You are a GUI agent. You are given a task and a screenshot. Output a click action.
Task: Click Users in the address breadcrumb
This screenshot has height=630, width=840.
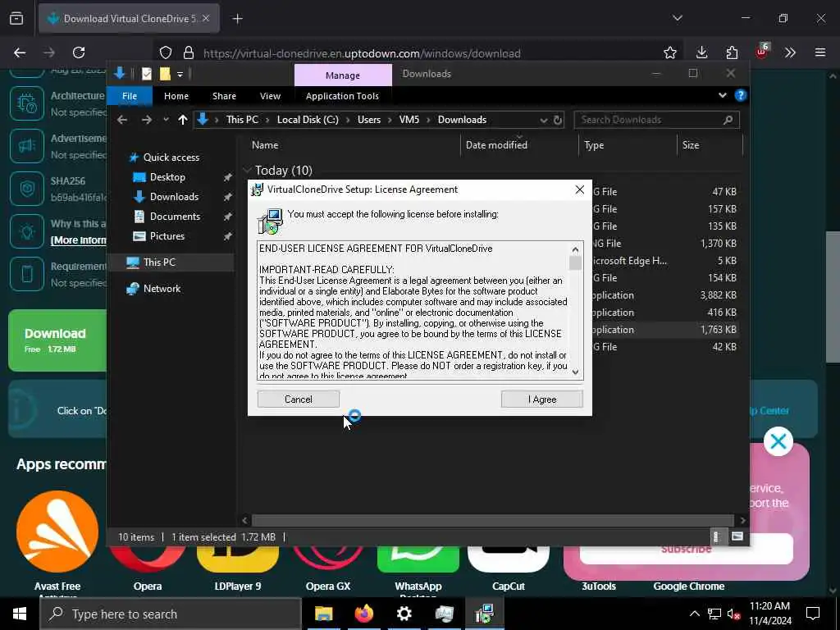(369, 120)
